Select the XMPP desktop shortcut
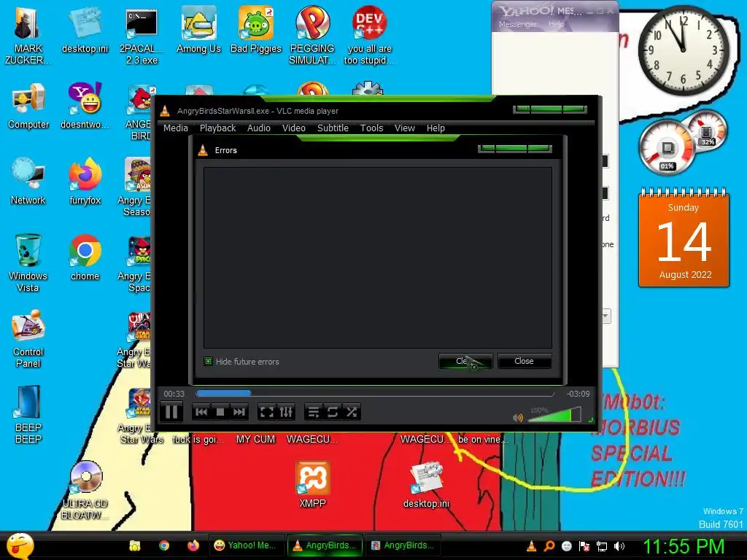This screenshot has width=747, height=560. coord(312,485)
